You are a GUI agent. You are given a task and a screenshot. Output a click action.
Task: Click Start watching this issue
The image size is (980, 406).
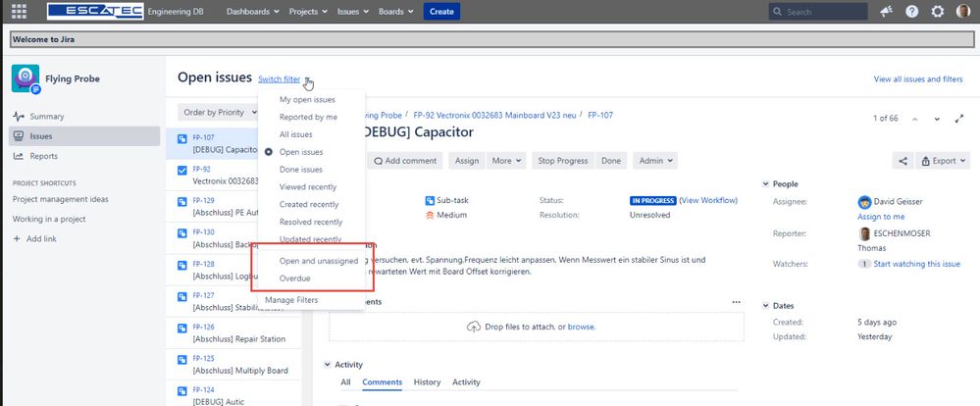[917, 264]
